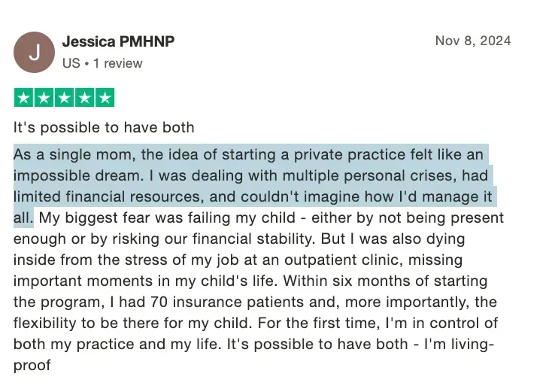Viewport: 555px width, 392px height.
Task: Click the first green rating star
Action: coord(24,98)
